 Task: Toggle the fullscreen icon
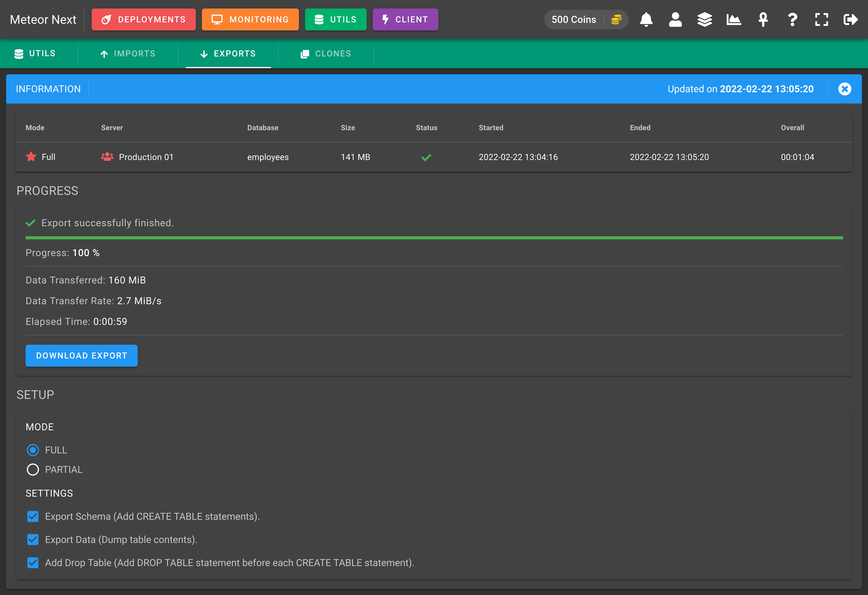click(x=821, y=19)
